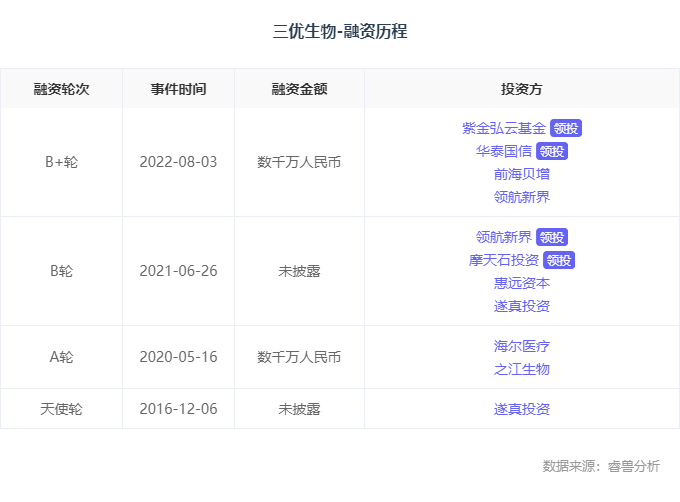This screenshot has width=680, height=502.
Task: Open 遂真投资 link in 天使轮 row
Action: pyautogui.click(x=522, y=409)
